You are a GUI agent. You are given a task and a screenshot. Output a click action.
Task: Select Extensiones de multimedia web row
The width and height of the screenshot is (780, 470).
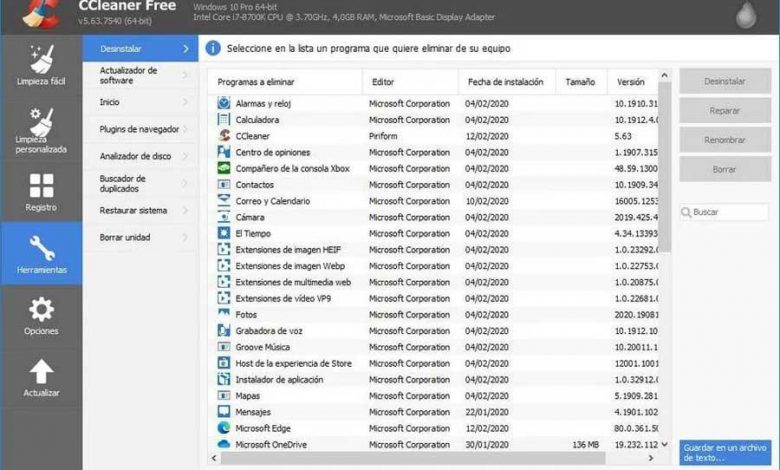click(x=433, y=282)
